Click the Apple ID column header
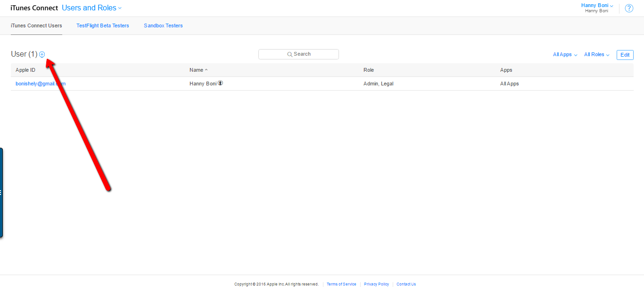644x294 pixels. point(25,70)
